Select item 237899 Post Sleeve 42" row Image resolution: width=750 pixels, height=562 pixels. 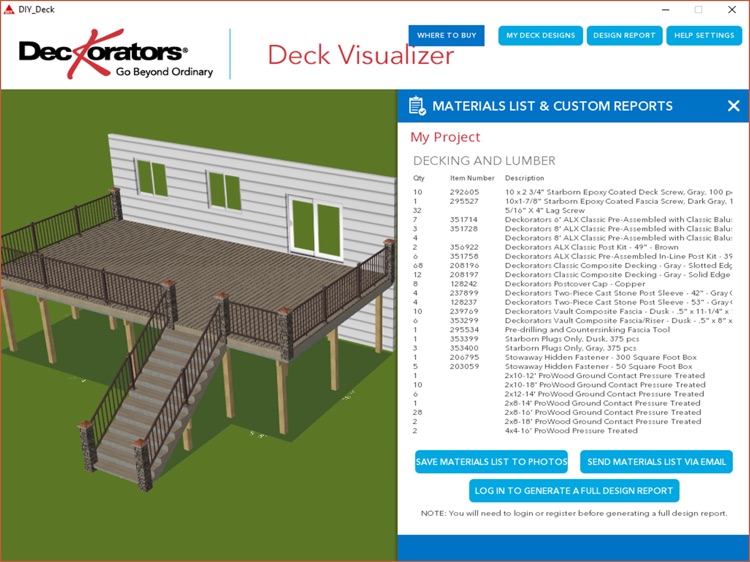(x=573, y=293)
